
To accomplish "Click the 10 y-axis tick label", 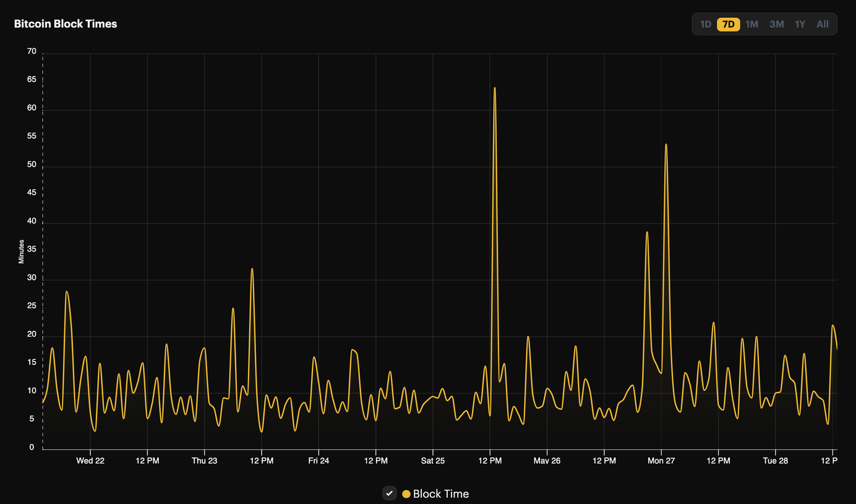I will (x=32, y=391).
